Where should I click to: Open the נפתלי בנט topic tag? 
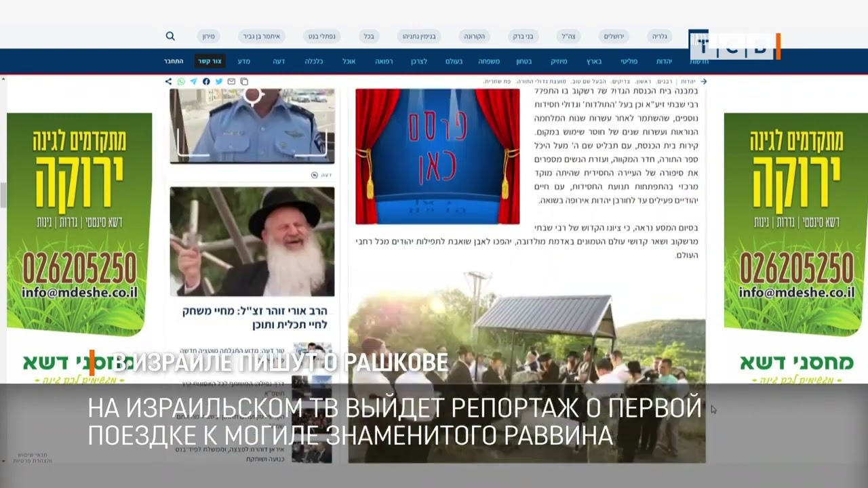click(323, 36)
